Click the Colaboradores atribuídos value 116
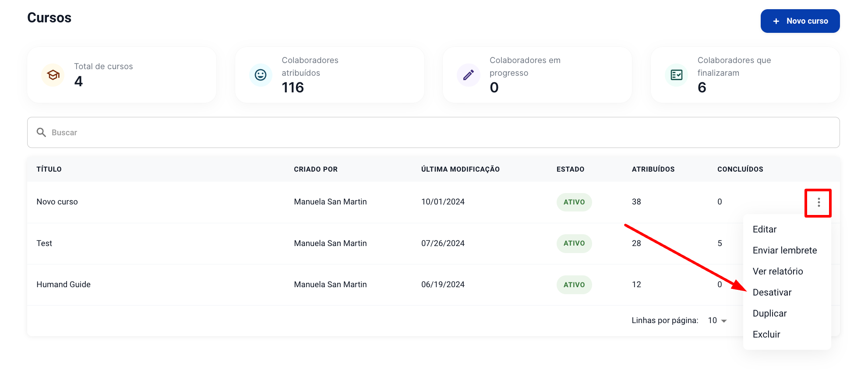The height and width of the screenshot is (373, 868). (x=293, y=88)
